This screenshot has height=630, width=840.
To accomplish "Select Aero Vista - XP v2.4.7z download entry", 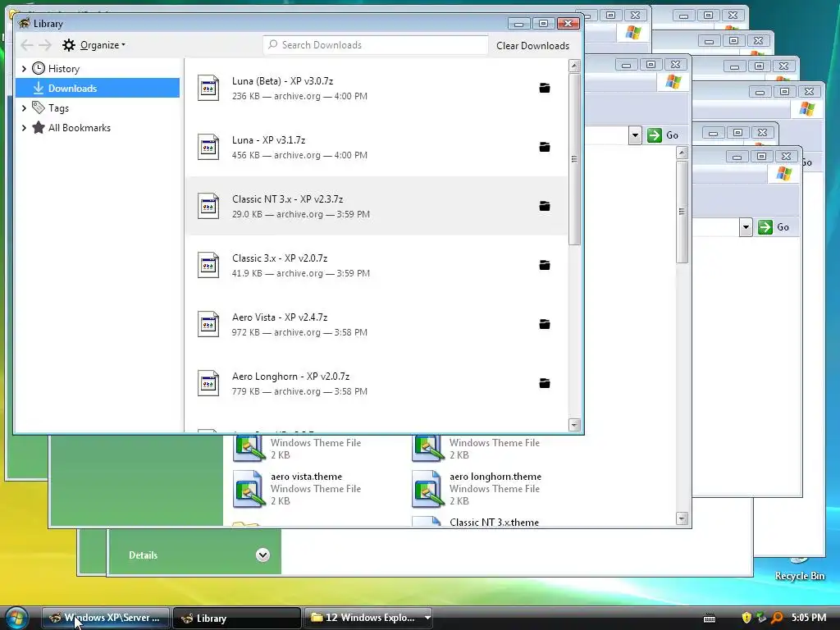I will coord(377,324).
